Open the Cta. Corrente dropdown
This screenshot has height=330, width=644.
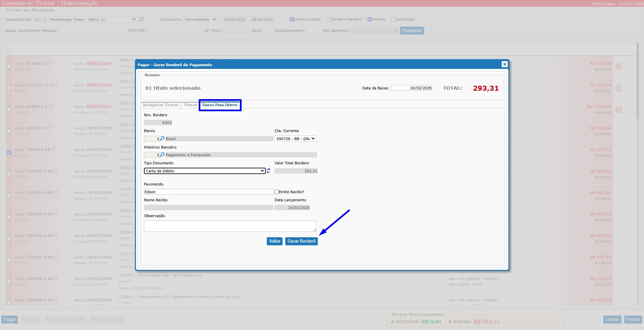295,138
